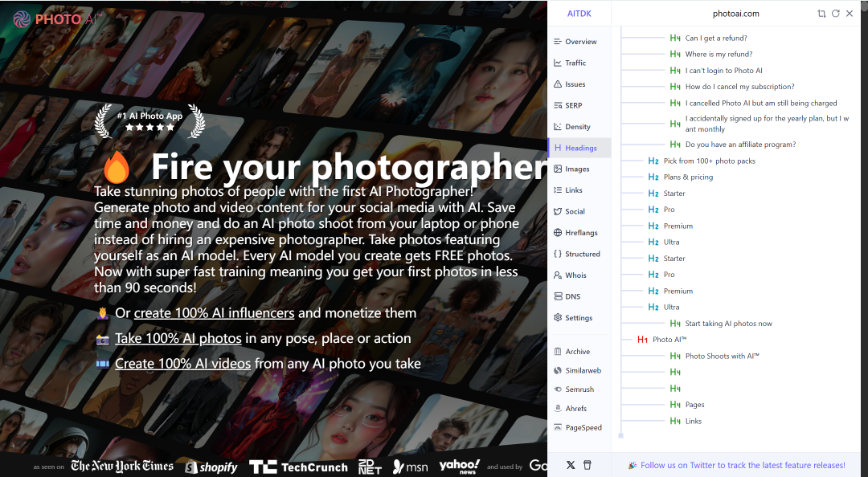The image size is (868, 477).
Task: Select the H1 'Photo AI™' heading
Action: click(x=669, y=340)
